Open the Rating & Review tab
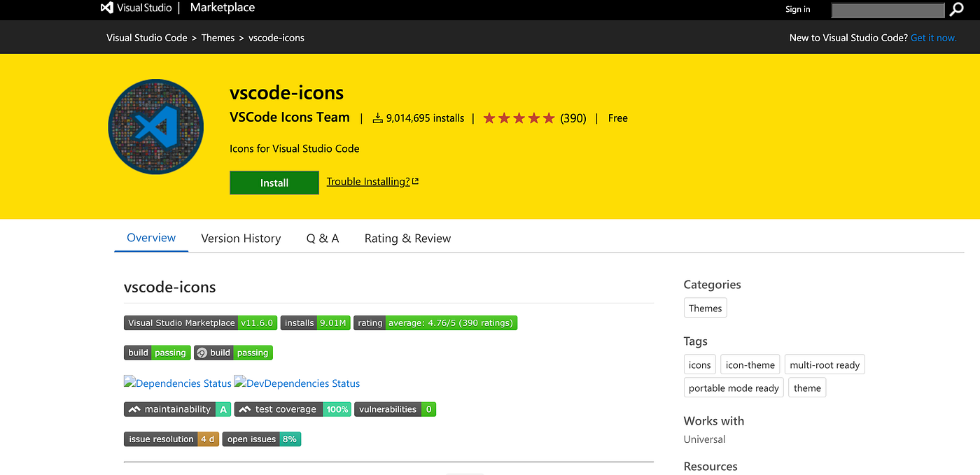Viewport: 980px width, 475px height. pyautogui.click(x=407, y=238)
